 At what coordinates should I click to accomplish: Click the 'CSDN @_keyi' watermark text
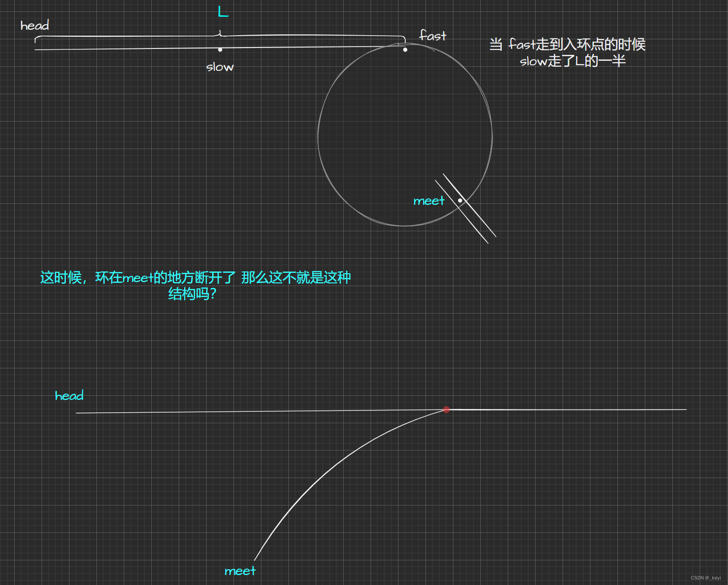point(706,578)
